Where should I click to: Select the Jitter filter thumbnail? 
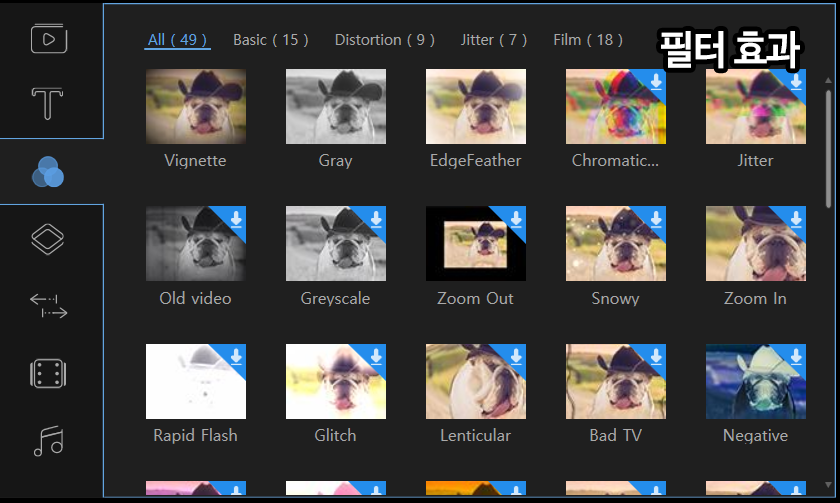[755, 106]
